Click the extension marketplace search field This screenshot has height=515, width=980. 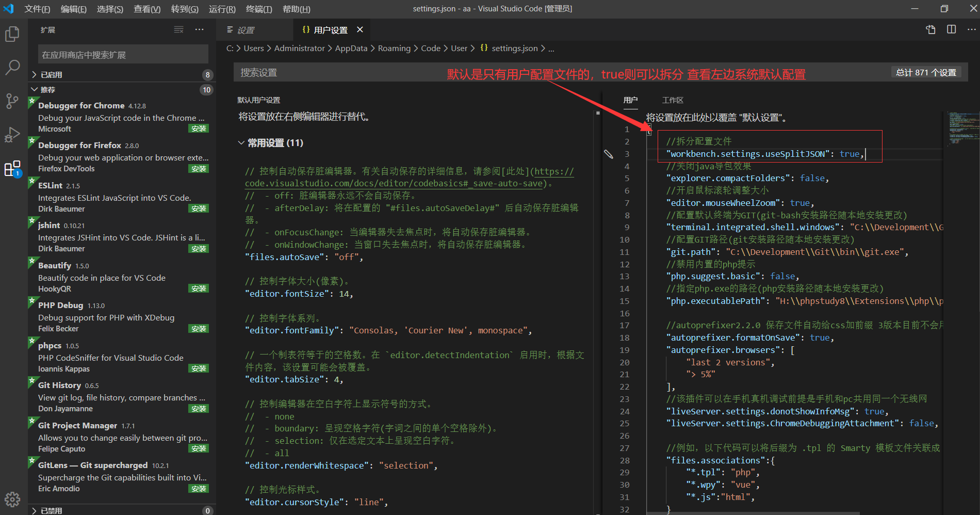click(x=123, y=55)
